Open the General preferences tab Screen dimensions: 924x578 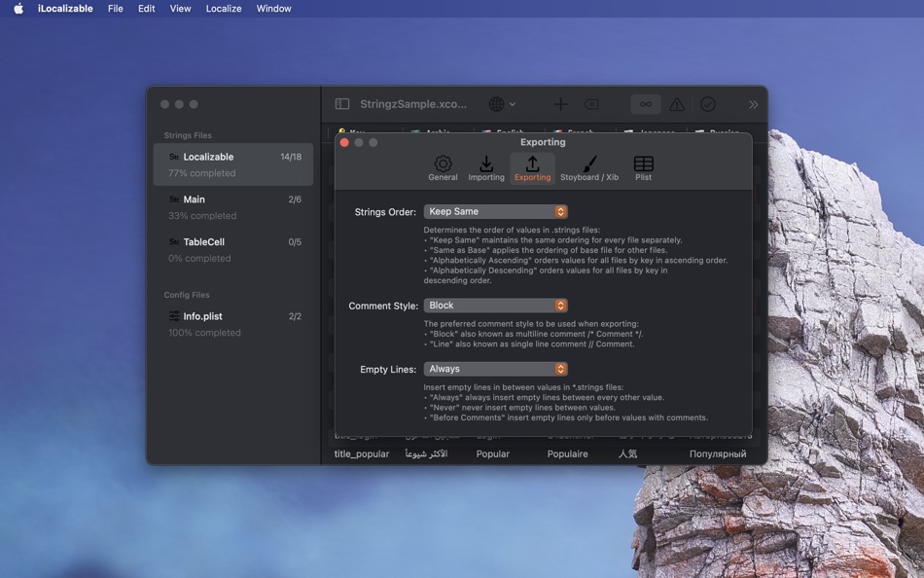coord(443,168)
